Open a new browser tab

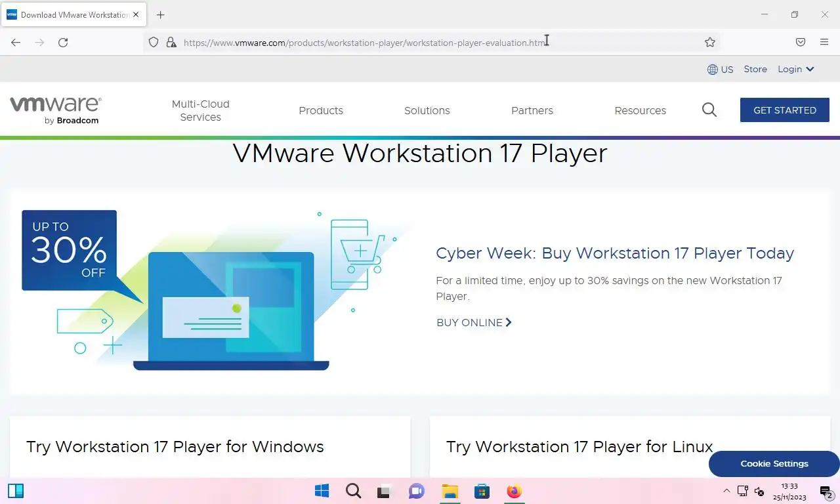161,14
